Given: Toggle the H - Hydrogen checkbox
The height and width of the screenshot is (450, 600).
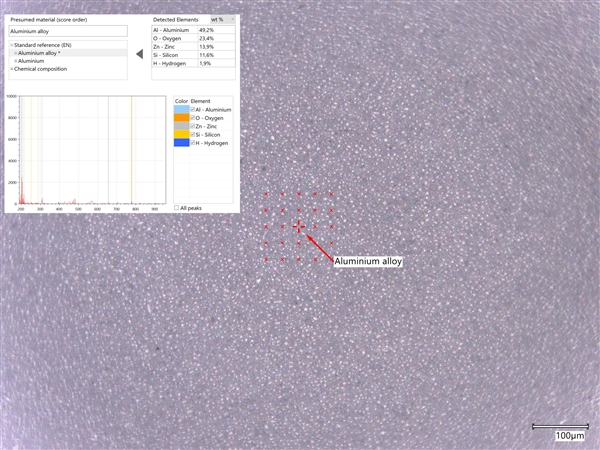Looking at the screenshot, I should (x=193, y=143).
